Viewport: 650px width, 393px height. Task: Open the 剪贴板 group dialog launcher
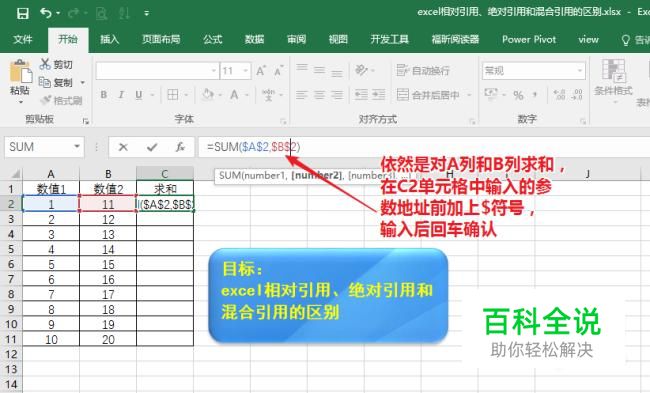(86, 121)
